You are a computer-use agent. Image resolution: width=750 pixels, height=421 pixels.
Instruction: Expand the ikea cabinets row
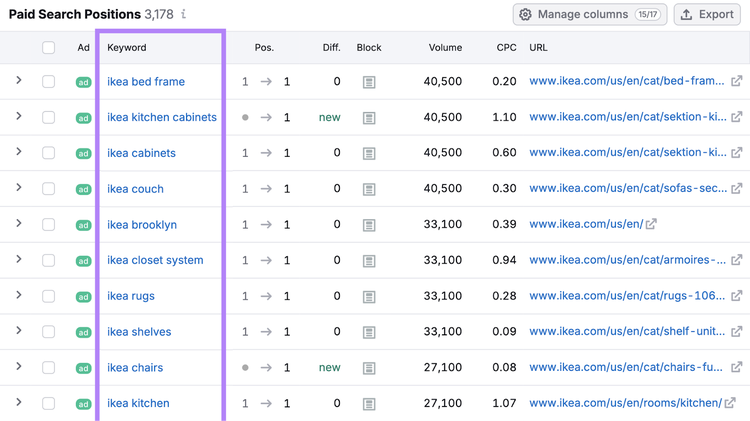pos(19,151)
